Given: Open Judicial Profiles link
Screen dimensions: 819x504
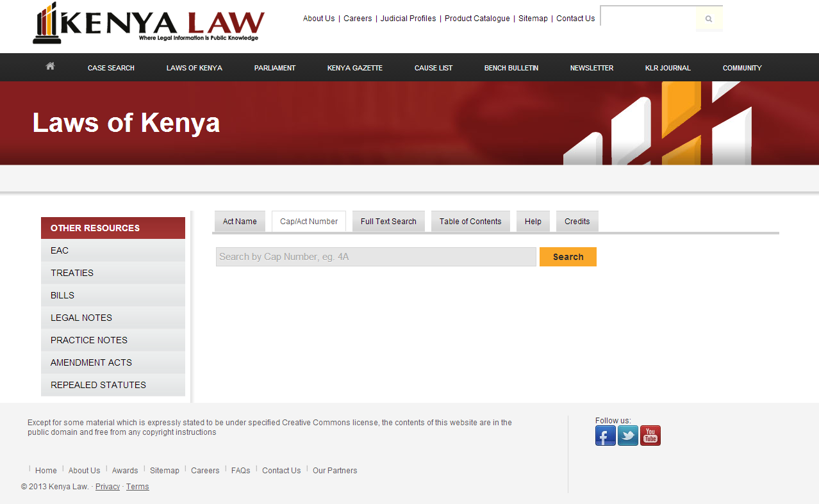Looking at the screenshot, I should [408, 19].
